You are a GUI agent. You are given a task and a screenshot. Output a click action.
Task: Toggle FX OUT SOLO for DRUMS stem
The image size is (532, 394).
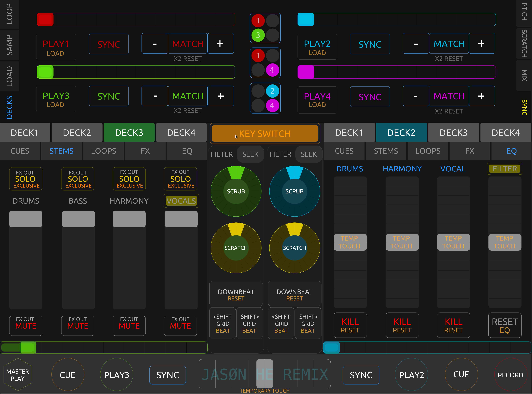click(x=26, y=179)
